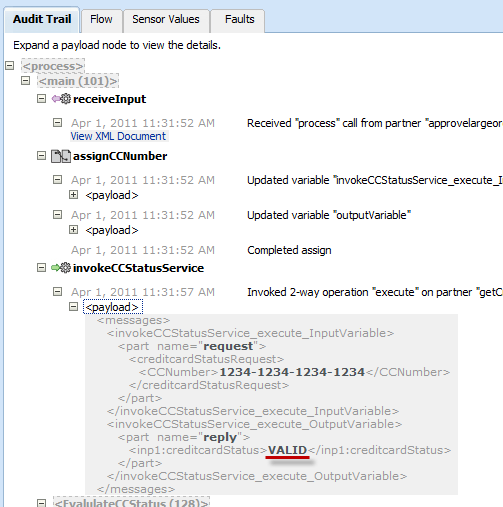Select the invokeCCStatusService activity label
This screenshot has width=503, height=507.
pos(138,268)
